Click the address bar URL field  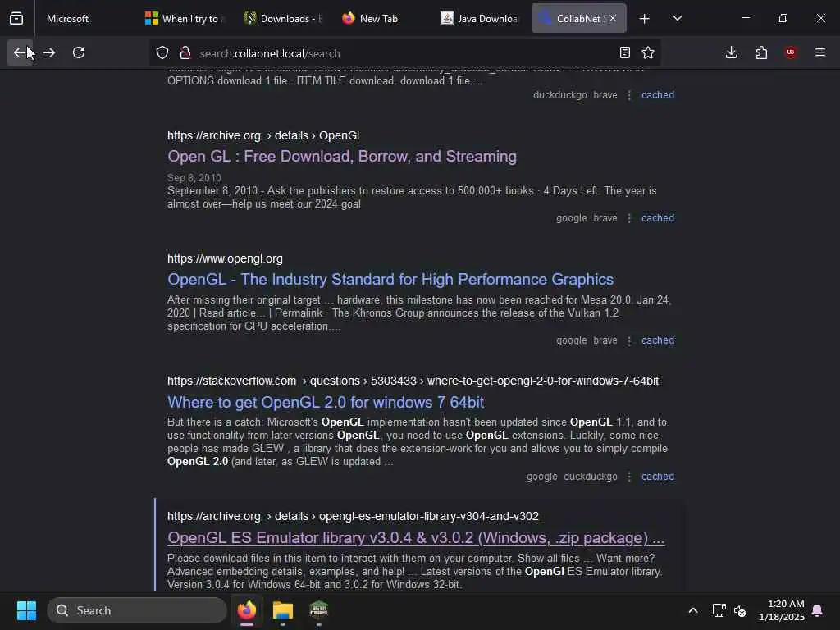coord(404,53)
